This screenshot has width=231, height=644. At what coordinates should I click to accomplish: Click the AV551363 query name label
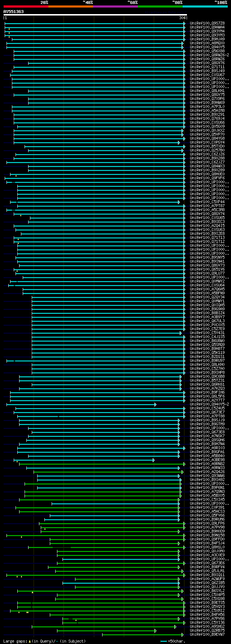(14, 12)
